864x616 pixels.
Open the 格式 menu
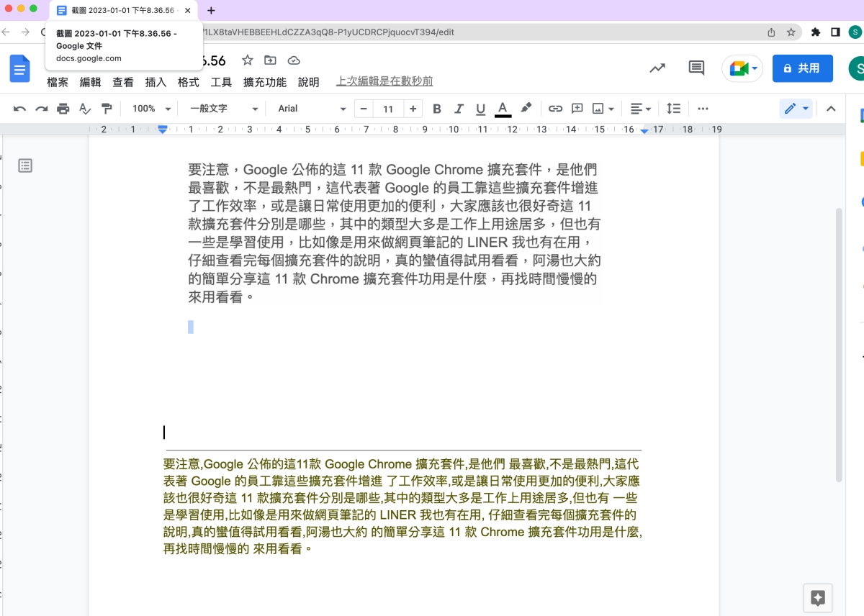point(188,82)
